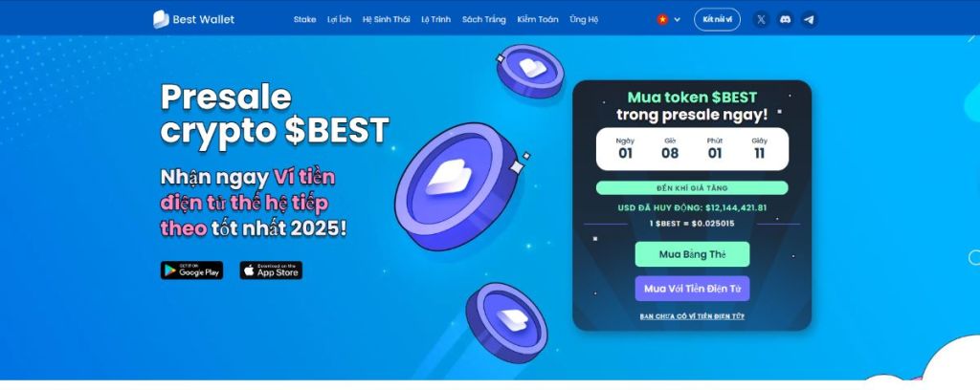Click the Vietnam flag language icon

(662, 19)
